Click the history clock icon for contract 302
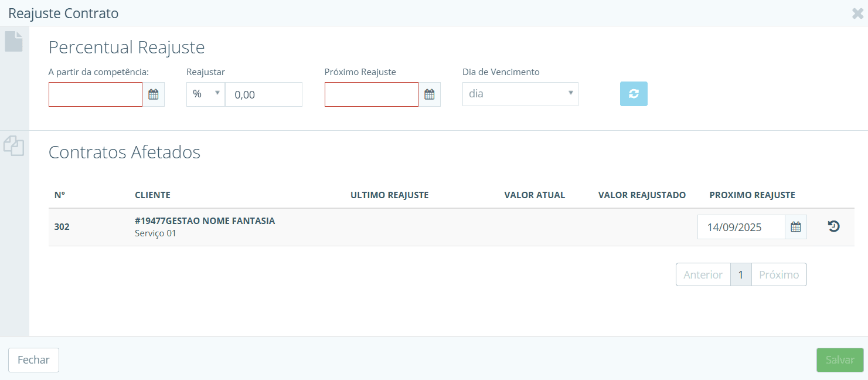 coord(833,226)
